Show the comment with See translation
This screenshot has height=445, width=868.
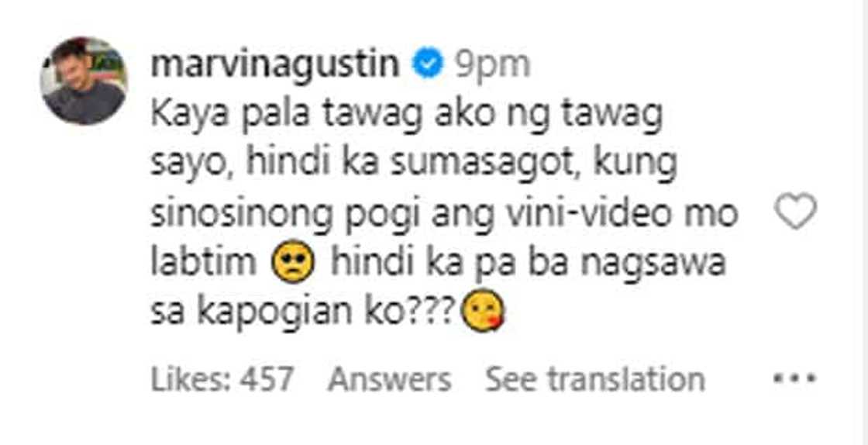[x=595, y=380]
